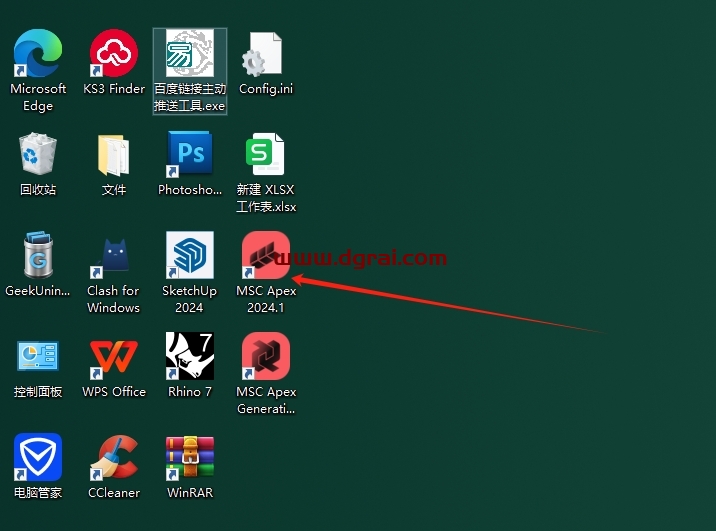The height and width of the screenshot is (531, 716).
Task: Select the Rhino 7 shortcut icon
Action: point(190,356)
